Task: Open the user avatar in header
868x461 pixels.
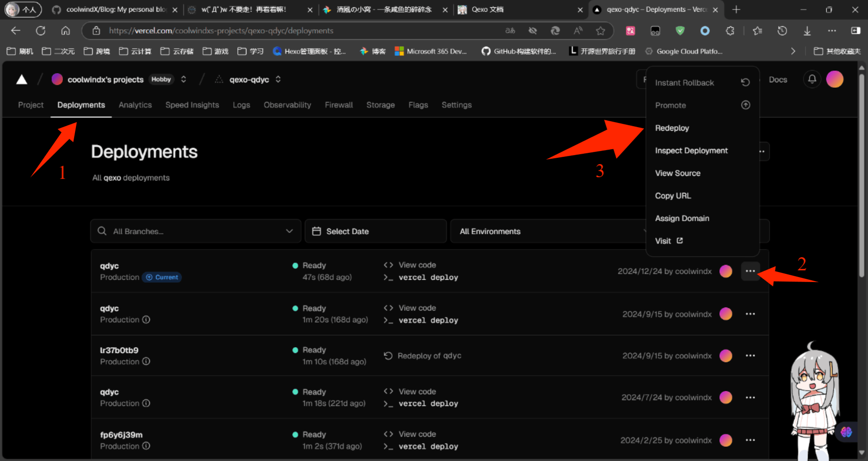Action: [835, 80]
